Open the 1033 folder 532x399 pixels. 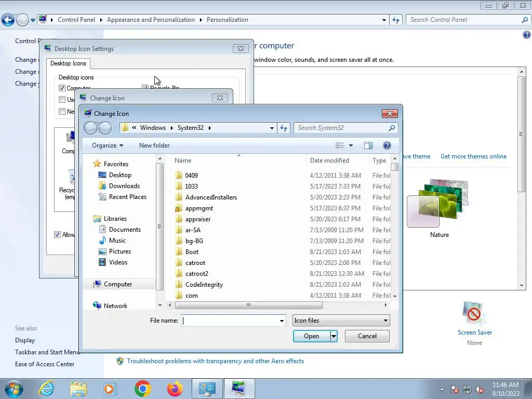click(191, 187)
